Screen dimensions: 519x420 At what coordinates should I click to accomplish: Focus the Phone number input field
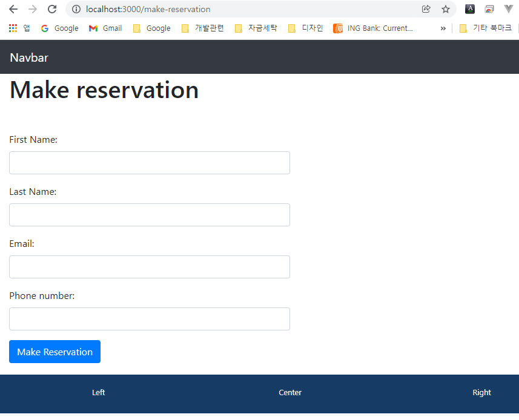coord(150,319)
